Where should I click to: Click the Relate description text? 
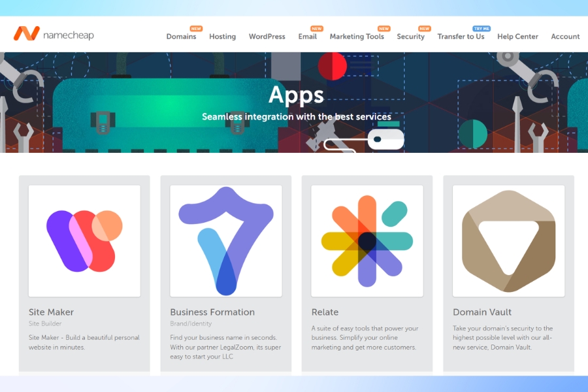point(365,338)
